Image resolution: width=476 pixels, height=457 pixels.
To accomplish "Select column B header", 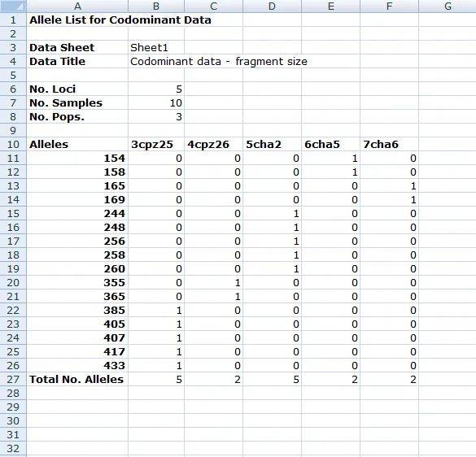I will tap(156, 6).
